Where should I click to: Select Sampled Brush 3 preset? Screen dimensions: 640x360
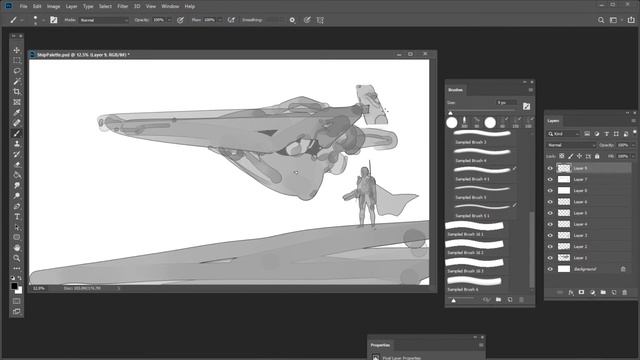pos(482,137)
